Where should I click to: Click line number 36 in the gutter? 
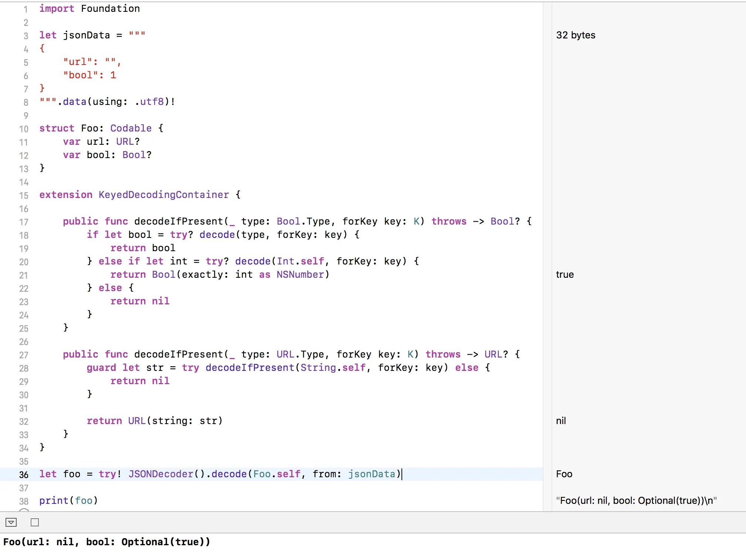point(24,475)
